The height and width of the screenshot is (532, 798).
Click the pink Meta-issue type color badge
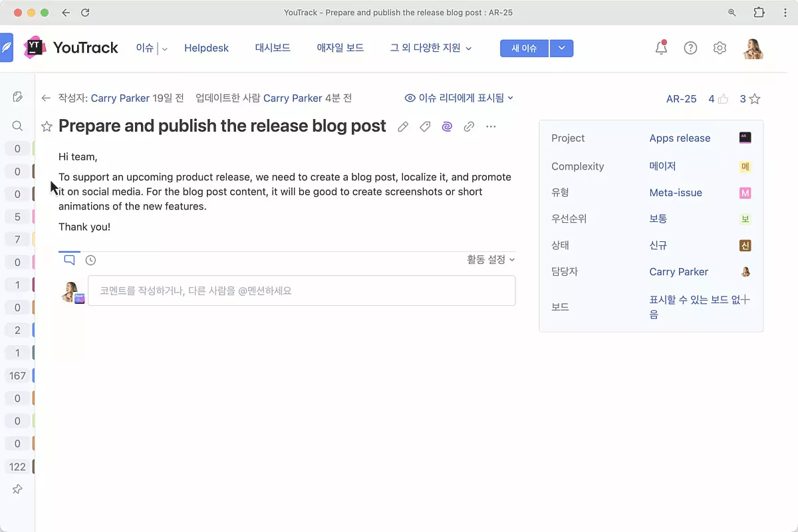click(745, 193)
